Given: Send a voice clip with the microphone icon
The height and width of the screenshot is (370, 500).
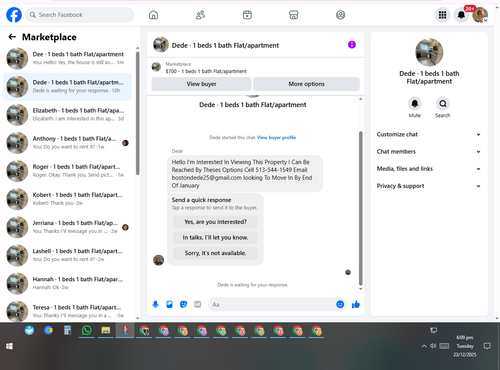Looking at the screenshot, I should tap(155, 304).
